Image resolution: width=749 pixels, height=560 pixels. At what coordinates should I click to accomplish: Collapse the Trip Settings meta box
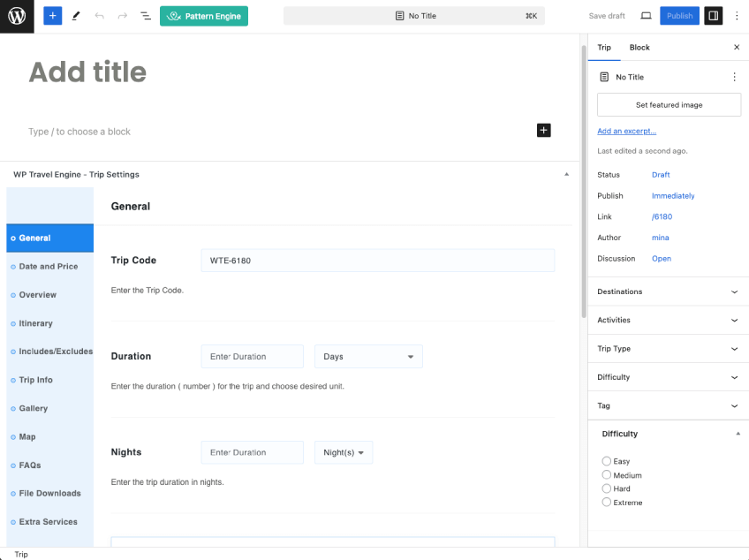point(566,174)
